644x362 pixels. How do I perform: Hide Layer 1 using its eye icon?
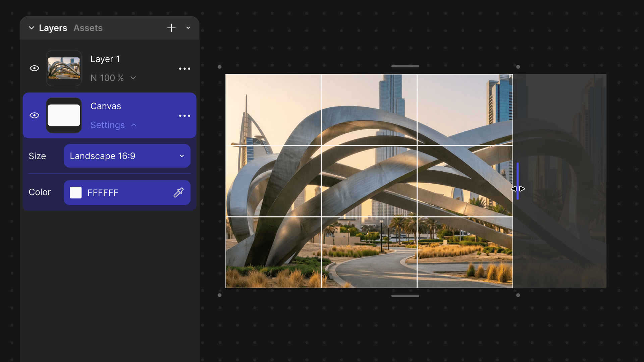pos(35,68)
